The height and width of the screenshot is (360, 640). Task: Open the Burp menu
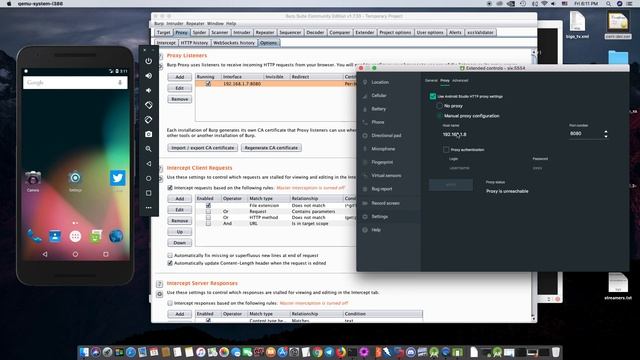pyautogui.click(x=159, y=24)
